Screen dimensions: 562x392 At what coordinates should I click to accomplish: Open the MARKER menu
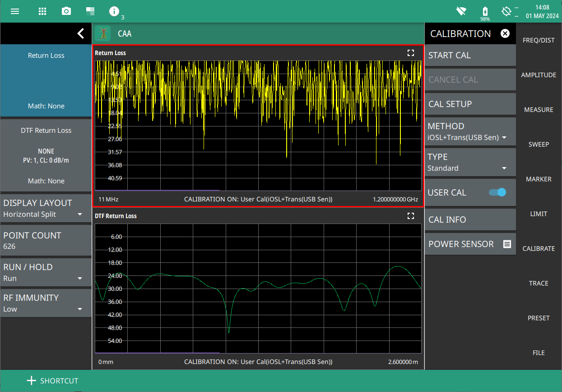pyautogui.click(x=539, y=179)
